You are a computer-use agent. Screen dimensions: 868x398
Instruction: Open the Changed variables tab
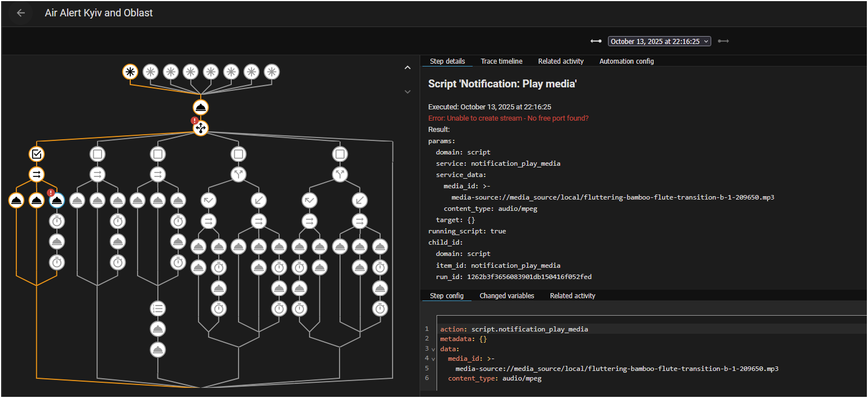click(506, 295)
